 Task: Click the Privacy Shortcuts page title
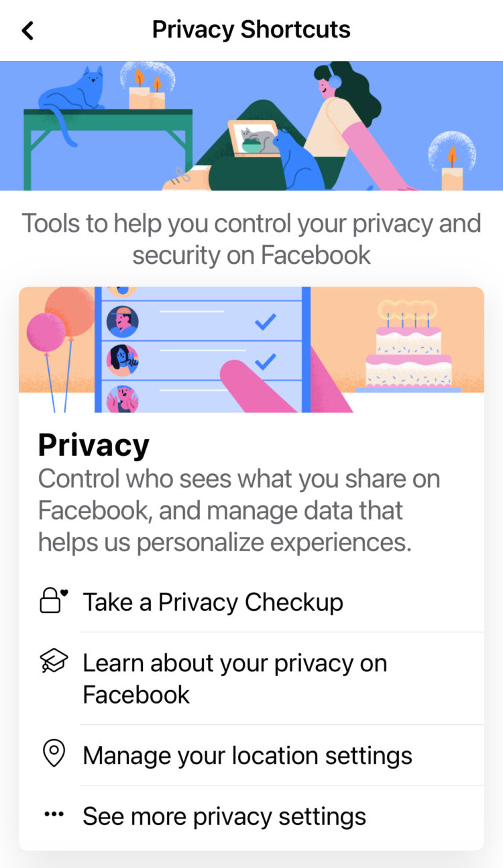click(x=251, y=30)
